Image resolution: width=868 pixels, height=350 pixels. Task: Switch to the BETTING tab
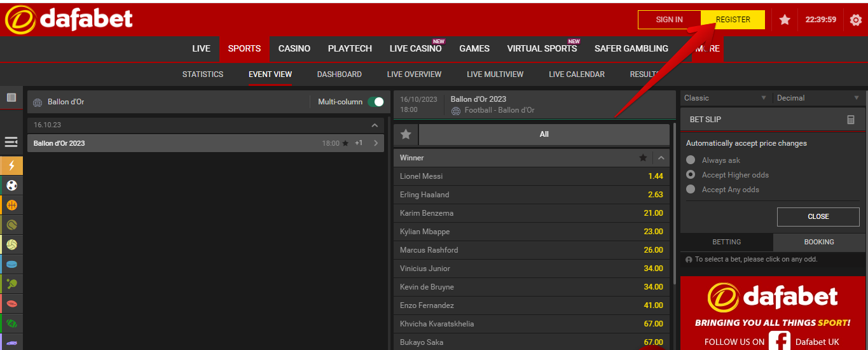727,242
